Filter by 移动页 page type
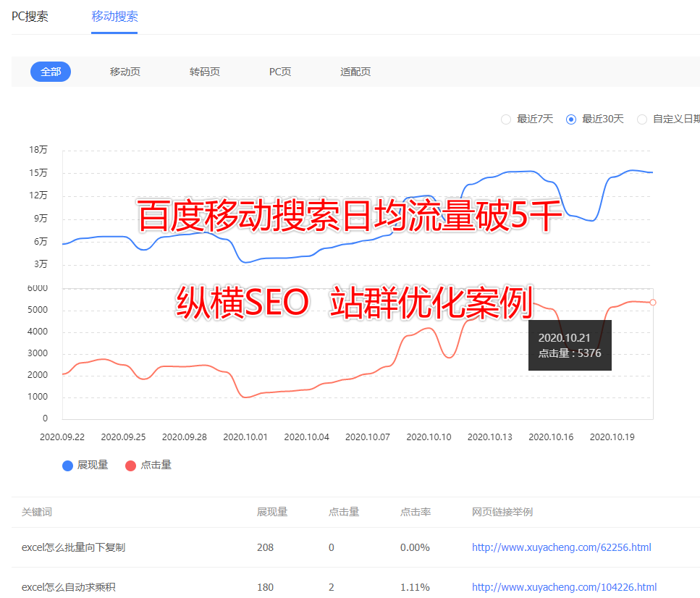Viewport: 700px width, 598px height. pos(125,72)
